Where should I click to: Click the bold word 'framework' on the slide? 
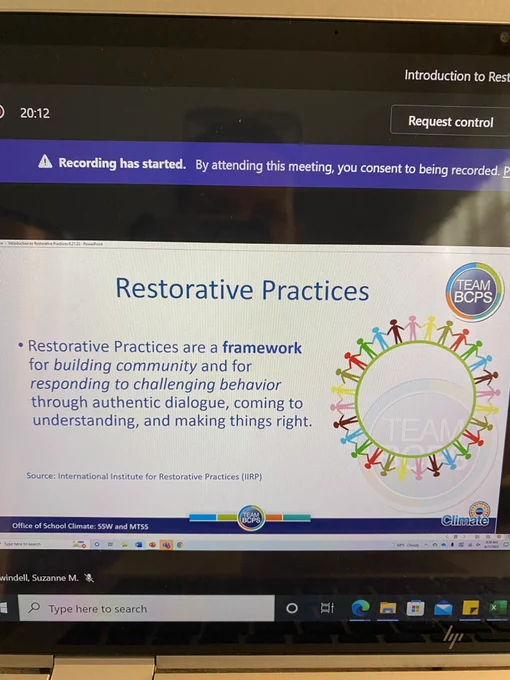tap(262, 348)
